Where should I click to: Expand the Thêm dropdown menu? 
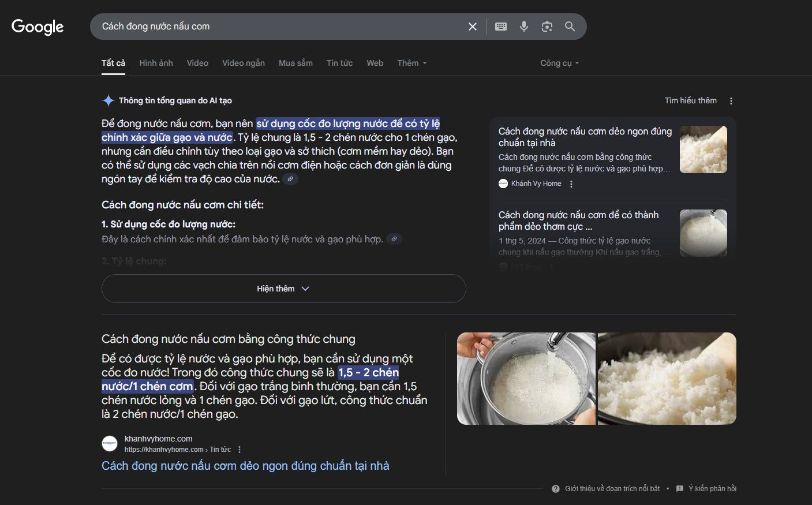412,63
